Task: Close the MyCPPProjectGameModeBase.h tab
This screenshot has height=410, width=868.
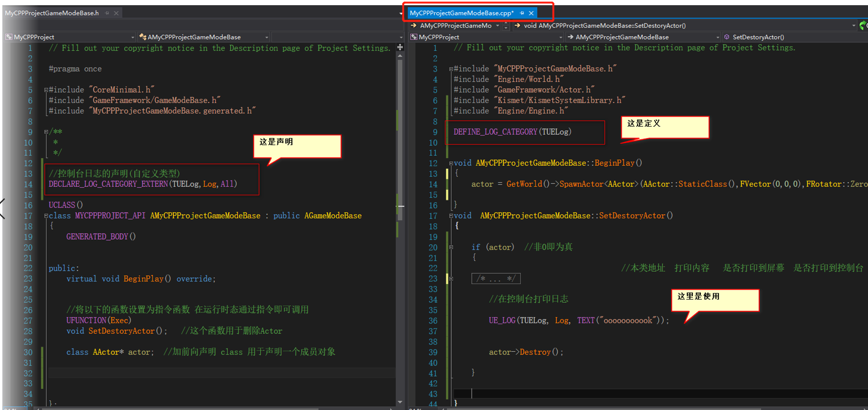Action: 116,13
